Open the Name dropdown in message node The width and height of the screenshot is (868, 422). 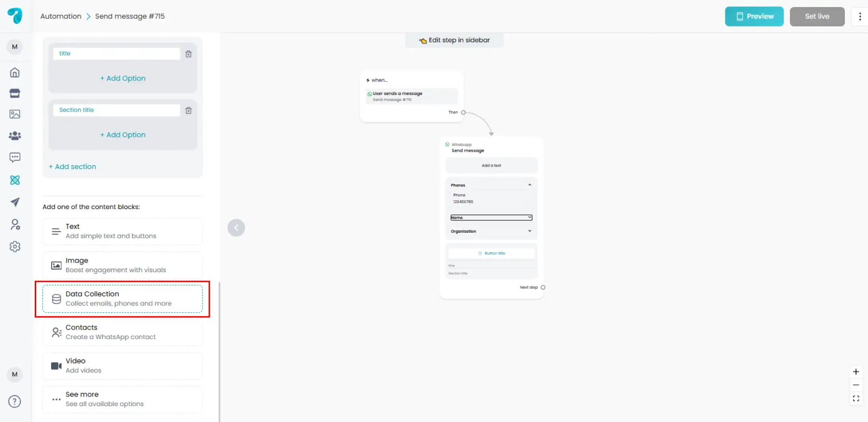(x=491, y=218)
